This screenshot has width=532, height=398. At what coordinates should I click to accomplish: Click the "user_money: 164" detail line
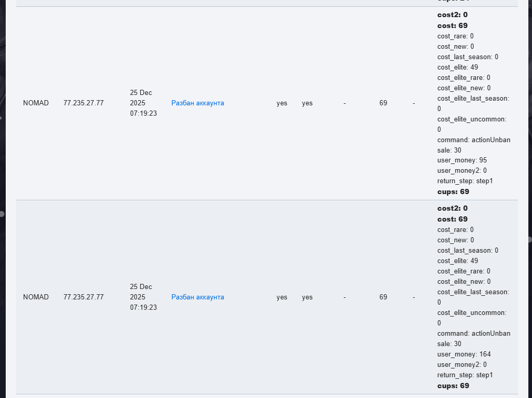[x=464, y=354]
